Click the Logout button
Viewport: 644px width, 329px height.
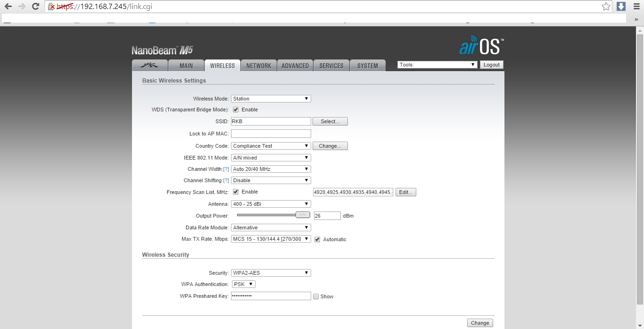[491, 65]
